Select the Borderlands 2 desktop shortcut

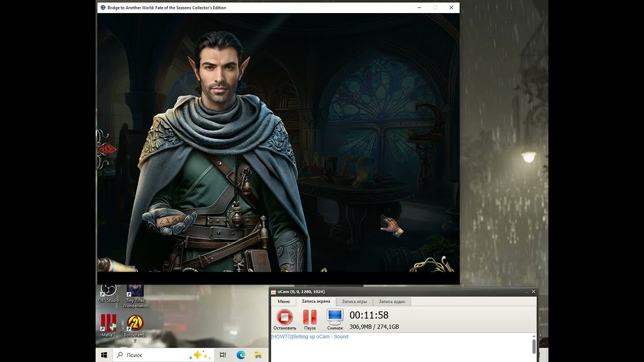pos(135,328)
